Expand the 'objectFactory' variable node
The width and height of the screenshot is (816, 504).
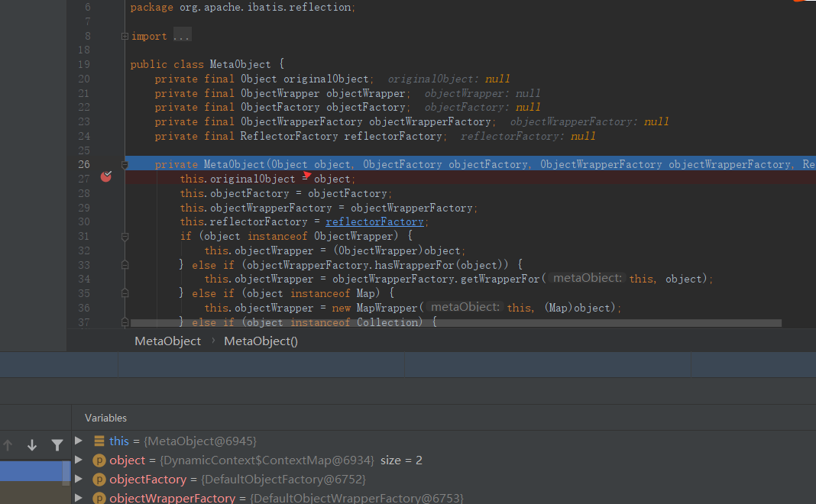[79, 479]
